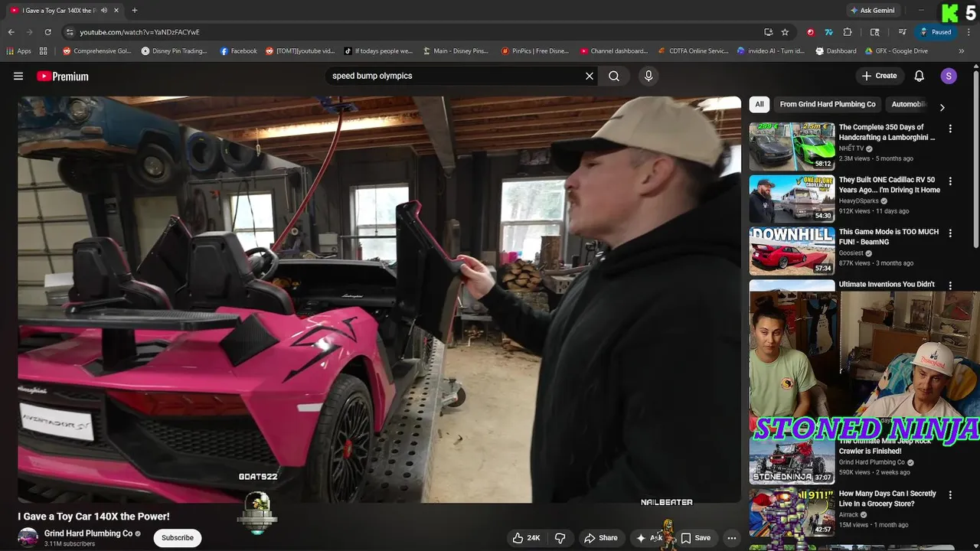Start voice search with the microphone
The width and height of the screenshot is (980, 551).
point(648,76)
